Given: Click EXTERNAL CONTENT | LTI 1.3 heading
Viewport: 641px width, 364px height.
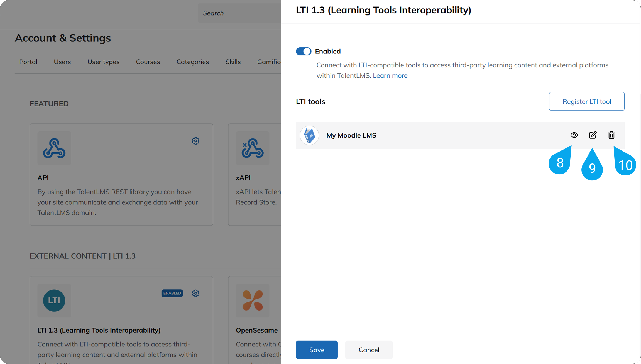Looking at the screenshot, I should click(x=83, y=256).
